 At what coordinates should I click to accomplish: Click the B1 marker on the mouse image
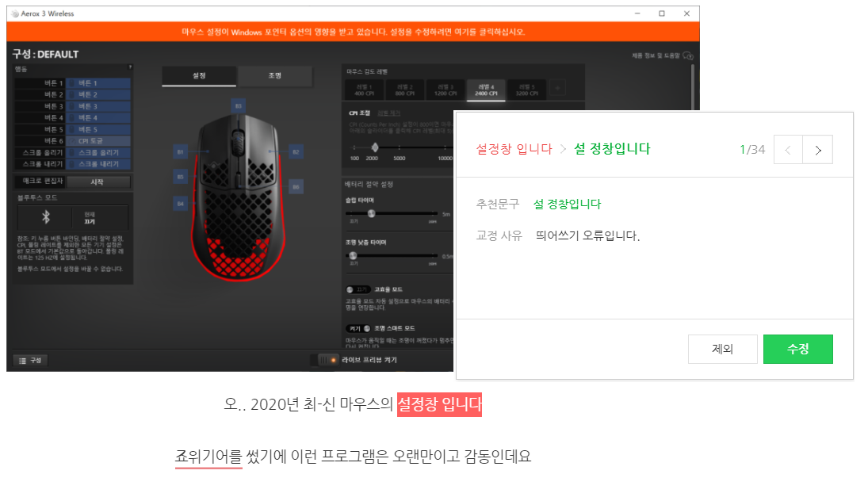coord(181,151)
